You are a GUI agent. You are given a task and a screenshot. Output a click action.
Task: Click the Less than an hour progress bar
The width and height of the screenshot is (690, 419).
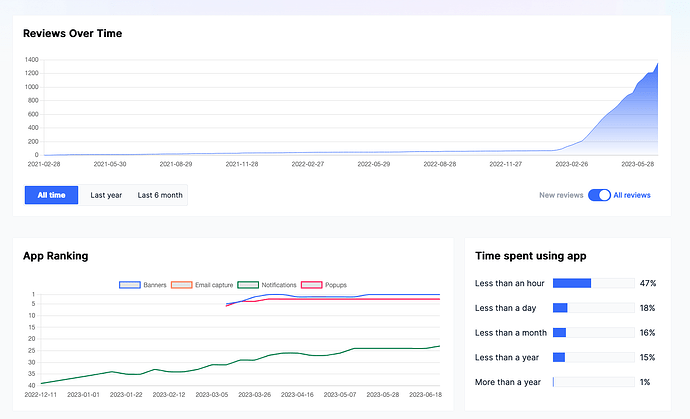pyautogui.click(x=593, y=283)
